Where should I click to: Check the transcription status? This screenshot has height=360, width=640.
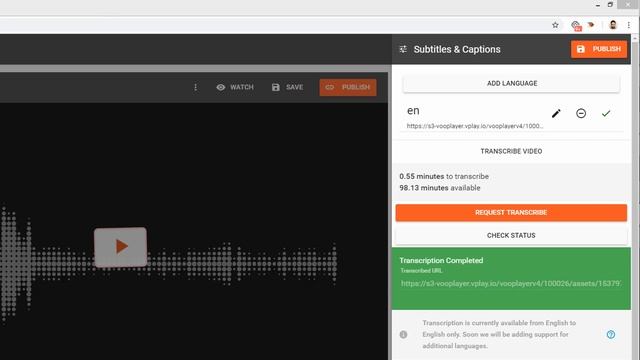(511, 236)
